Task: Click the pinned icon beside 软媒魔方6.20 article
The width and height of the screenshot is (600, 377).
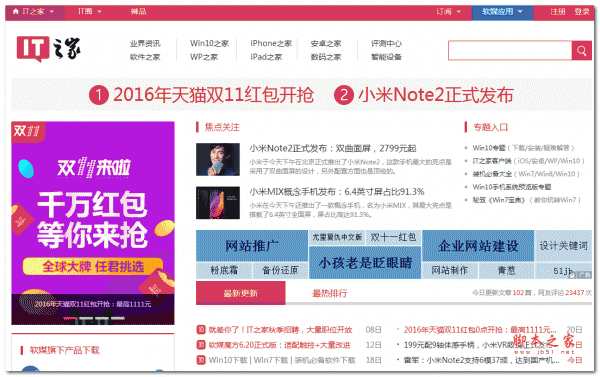Action: point(201,345)
